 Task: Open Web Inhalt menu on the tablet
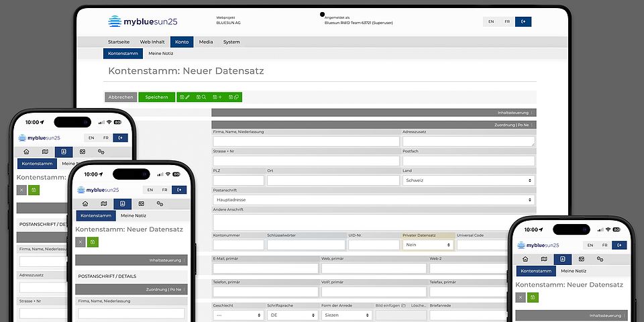pyautogui.click(x=152, y=42)
